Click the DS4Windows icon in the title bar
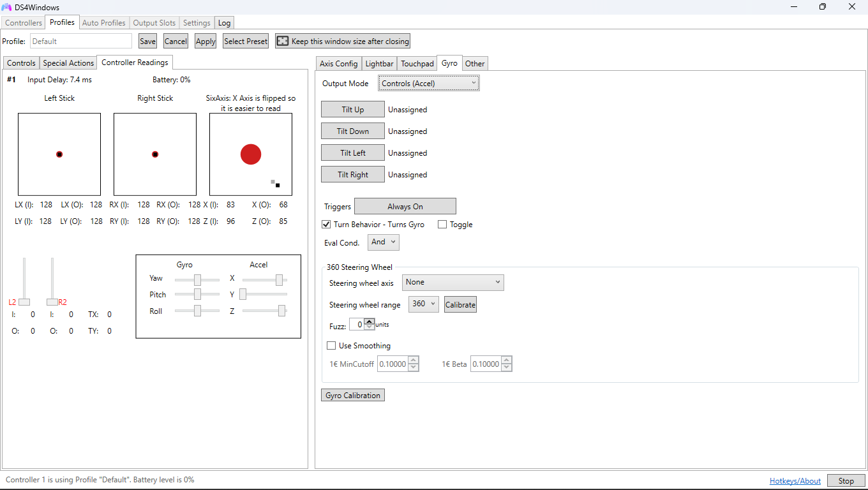 pos(8,7)
